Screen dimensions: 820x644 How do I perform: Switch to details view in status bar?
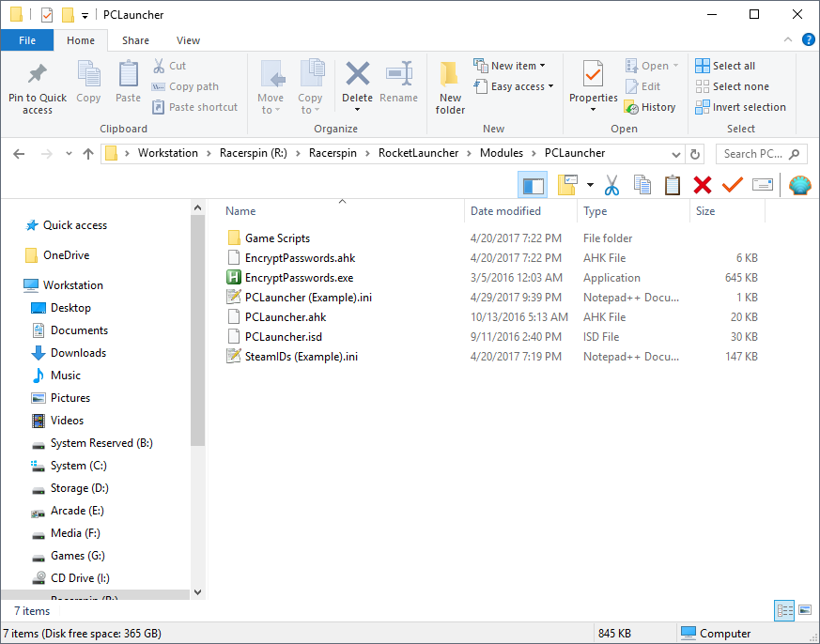784,610
